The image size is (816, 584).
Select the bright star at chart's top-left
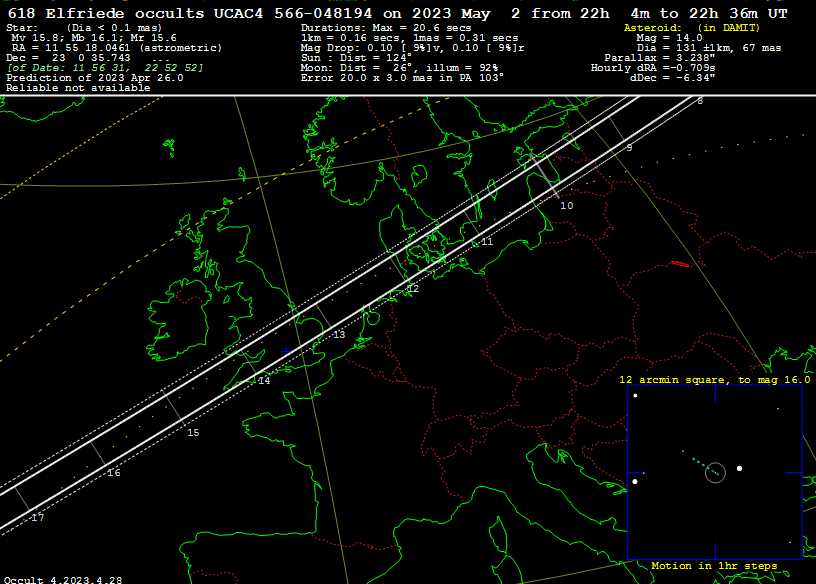pos(635,396)
